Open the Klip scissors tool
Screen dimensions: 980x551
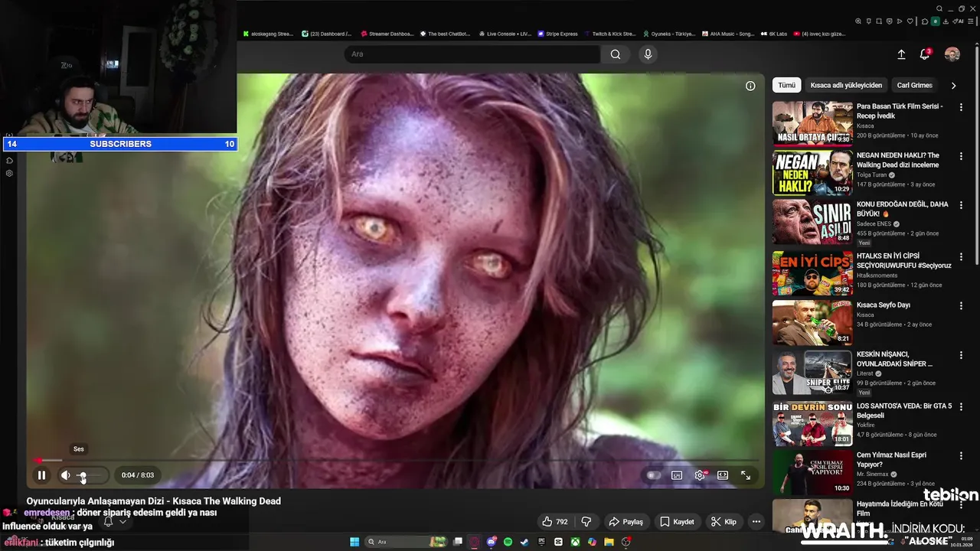[724, 522]
